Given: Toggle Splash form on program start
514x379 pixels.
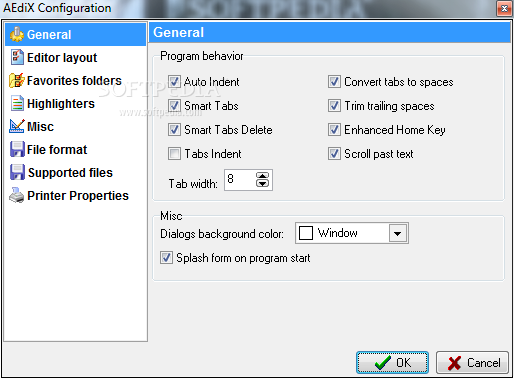Looking at the screenshot, I should [166, 258].
